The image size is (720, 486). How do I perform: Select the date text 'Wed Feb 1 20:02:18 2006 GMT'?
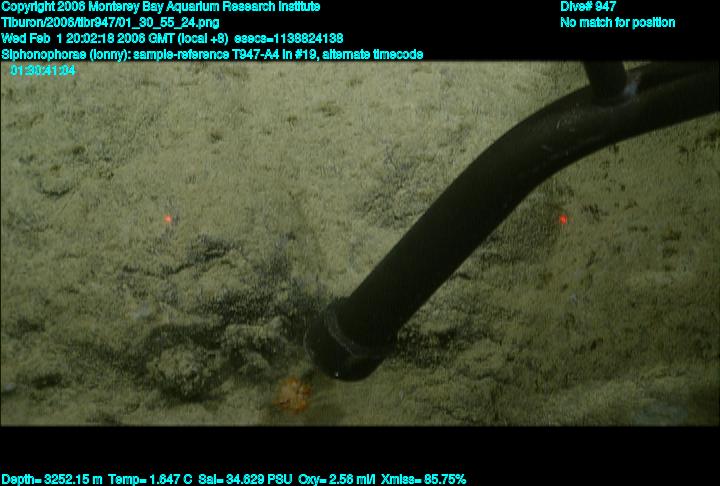click(x=89, y=39)
